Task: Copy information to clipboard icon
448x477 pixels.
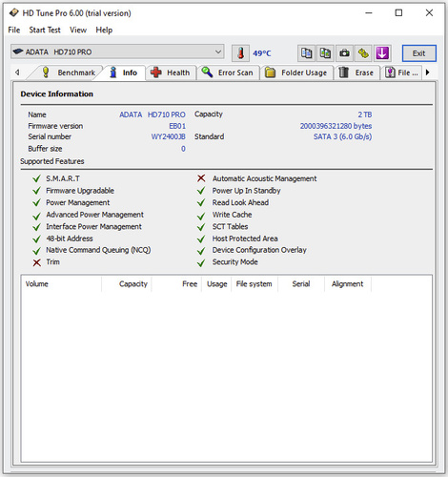Action: pyautogui.click(x=306, y=53)
